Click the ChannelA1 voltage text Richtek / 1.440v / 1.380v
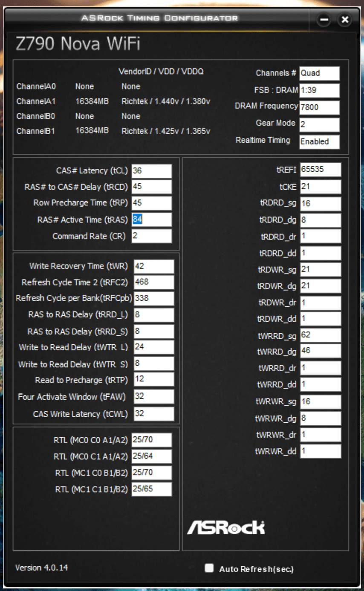Image resolution: width=364 pixels, height=591 pixels. pyautogui.click(x=166, y=101)
